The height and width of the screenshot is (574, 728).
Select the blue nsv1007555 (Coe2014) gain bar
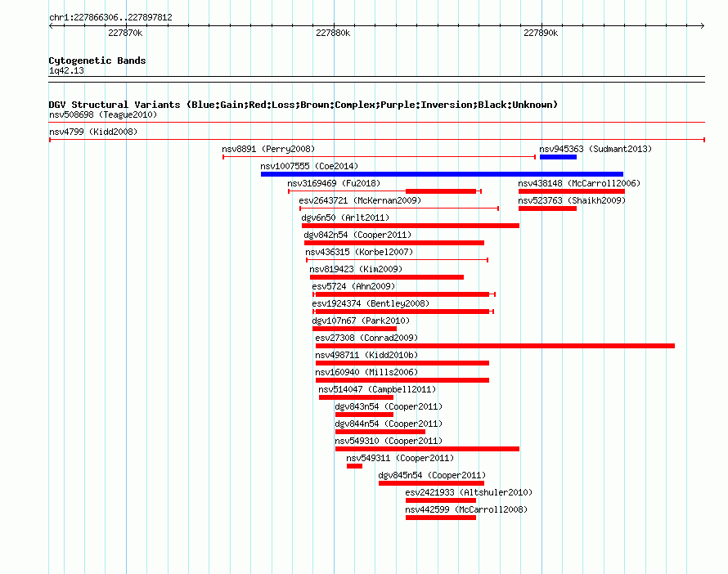coord(442,174)
